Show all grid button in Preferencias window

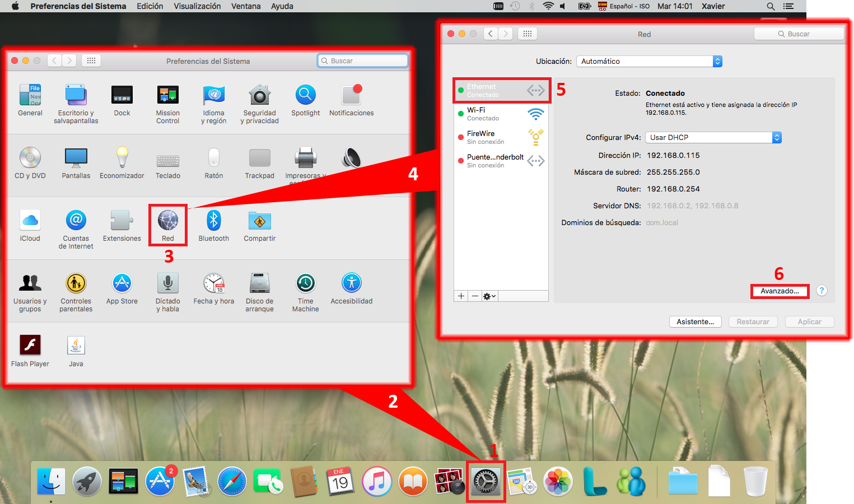(91, 60)
